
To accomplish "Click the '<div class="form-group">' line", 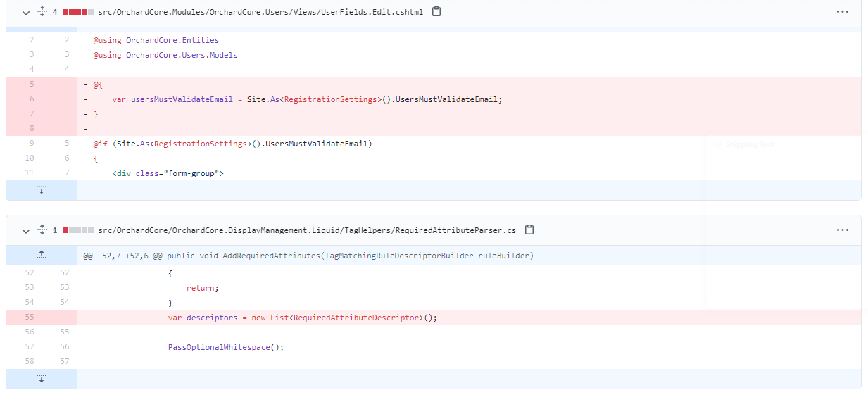I will tap(168, 173).
